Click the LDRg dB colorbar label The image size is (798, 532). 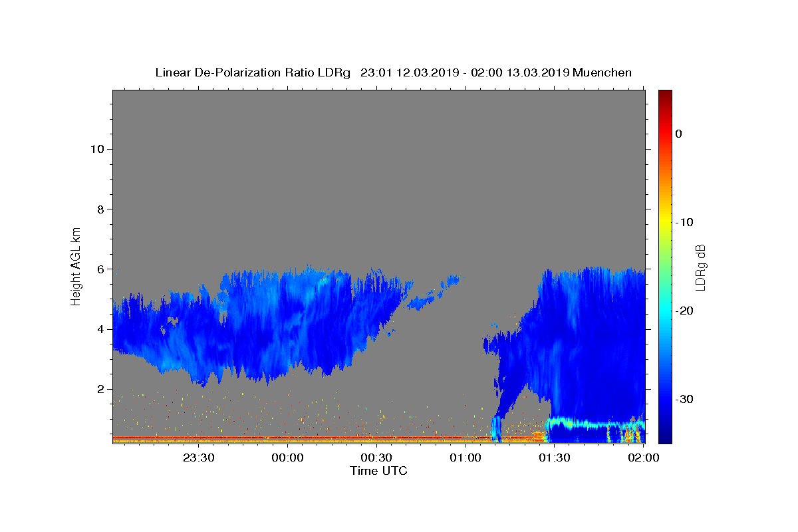(x=700, y=267)
